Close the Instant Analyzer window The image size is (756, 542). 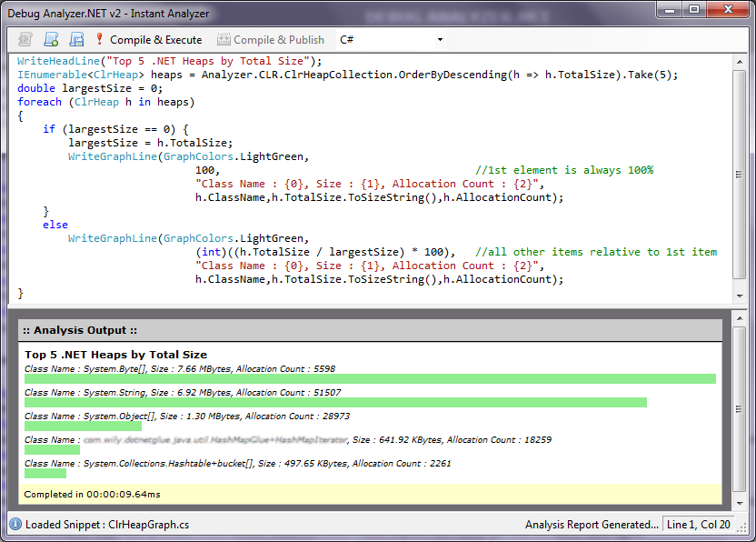coord(729,9)
